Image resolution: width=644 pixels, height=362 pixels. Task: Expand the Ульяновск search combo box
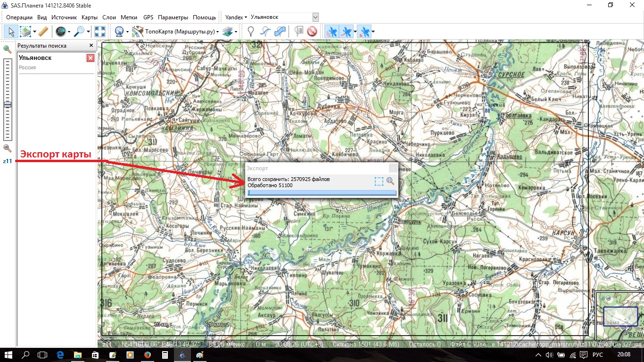pyautogui.click(x=315, y=17)
